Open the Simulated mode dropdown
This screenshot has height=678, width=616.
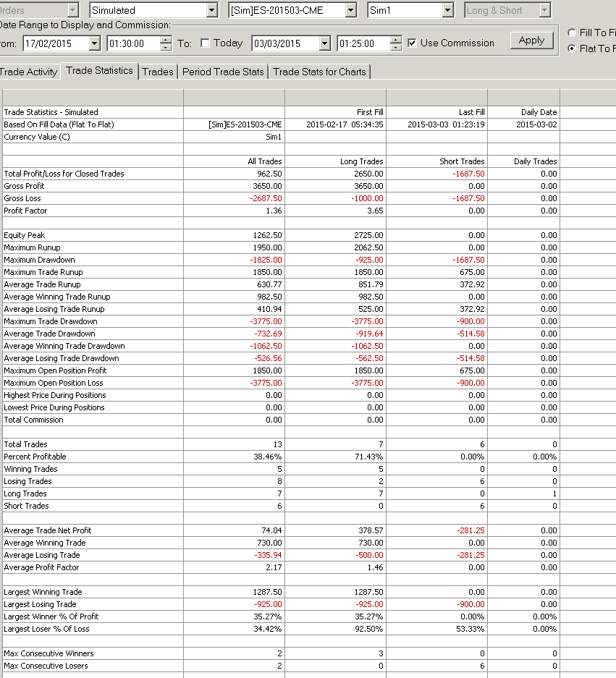click(211, 10)
